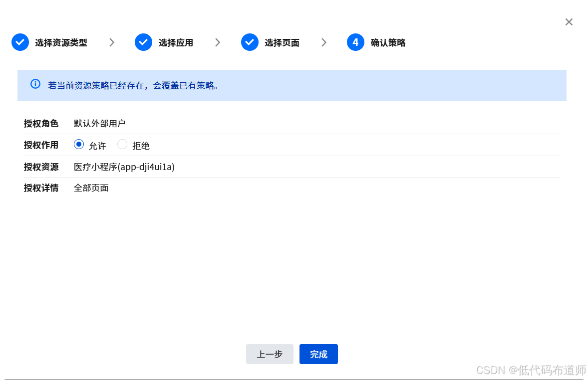Click the 允许 label text
This screenshot has height=380, width=588.
[98, 145]
